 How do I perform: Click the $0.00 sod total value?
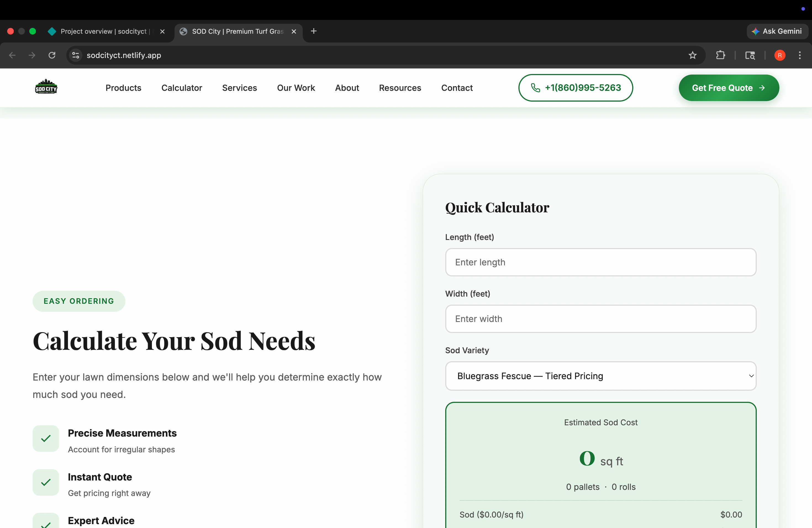pos(731,514)
